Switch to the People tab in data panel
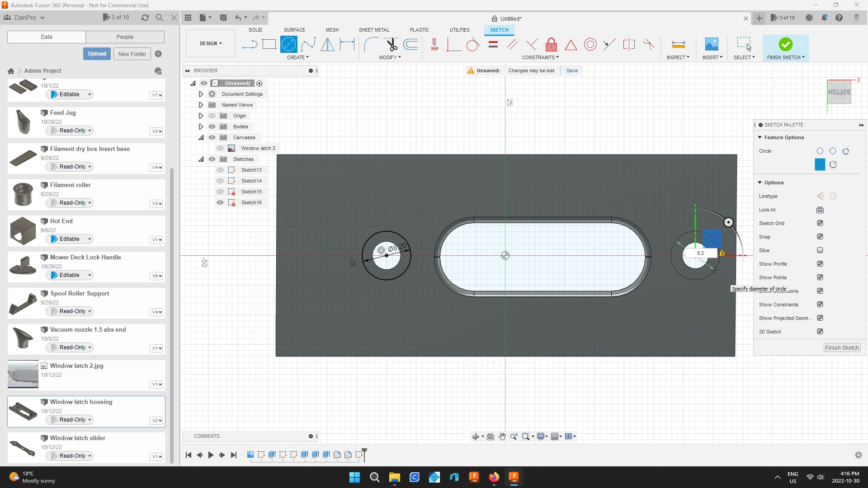This screenshot has width=868, height=488. [x=124, y=37]
